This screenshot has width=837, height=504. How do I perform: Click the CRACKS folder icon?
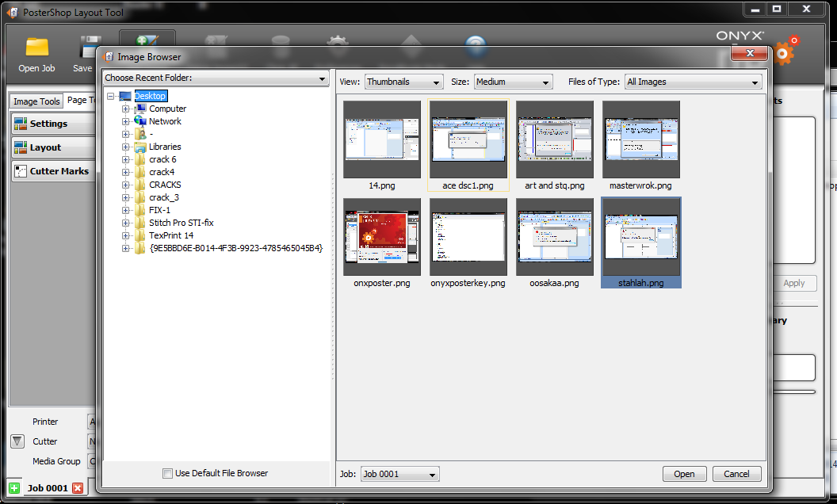coord(140,185)
